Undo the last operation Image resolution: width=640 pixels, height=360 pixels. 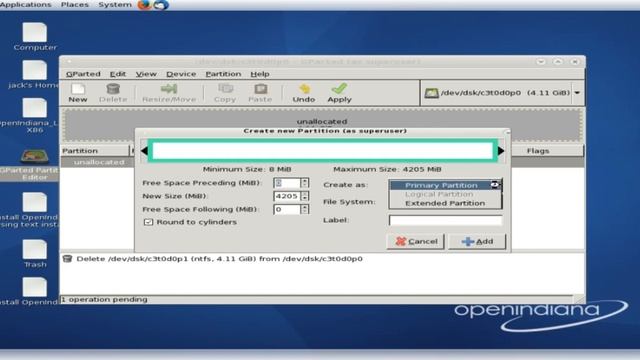tap(304, 93)
